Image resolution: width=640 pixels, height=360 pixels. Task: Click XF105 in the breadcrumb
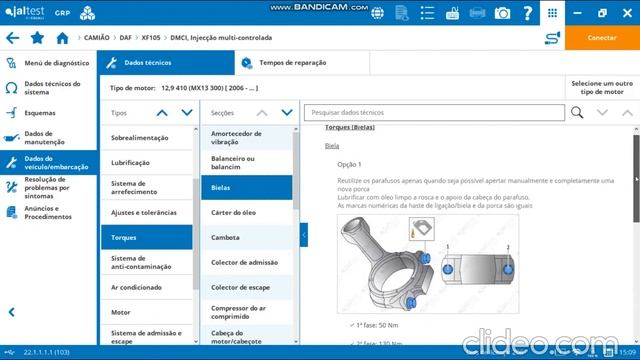point(151,38)
